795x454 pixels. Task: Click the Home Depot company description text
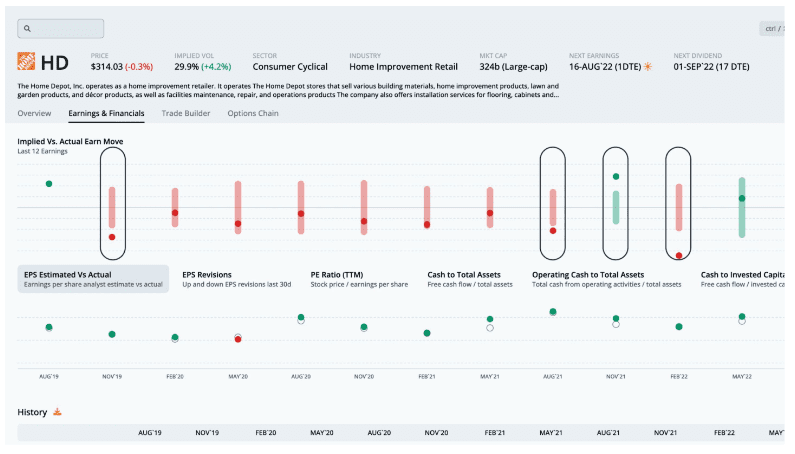tap(290, 91)
